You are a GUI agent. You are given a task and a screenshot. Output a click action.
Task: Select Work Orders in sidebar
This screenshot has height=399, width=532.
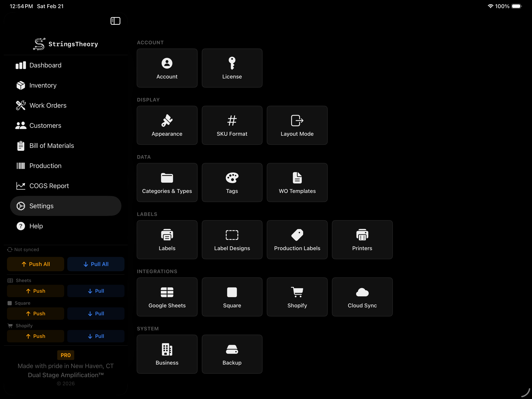[48, 105]
